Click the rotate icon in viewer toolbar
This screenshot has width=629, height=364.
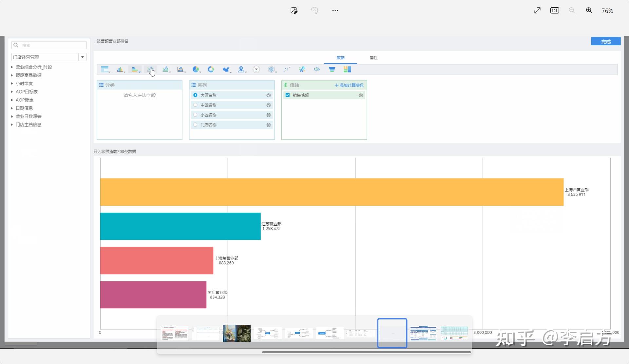point(314,10)
